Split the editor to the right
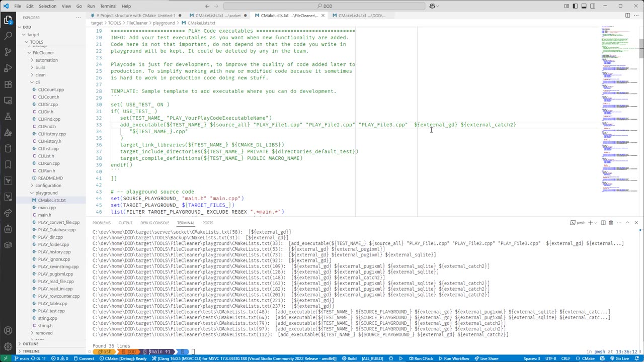The height and width of the screenshot is (362, 644). [x=627, y=15]
